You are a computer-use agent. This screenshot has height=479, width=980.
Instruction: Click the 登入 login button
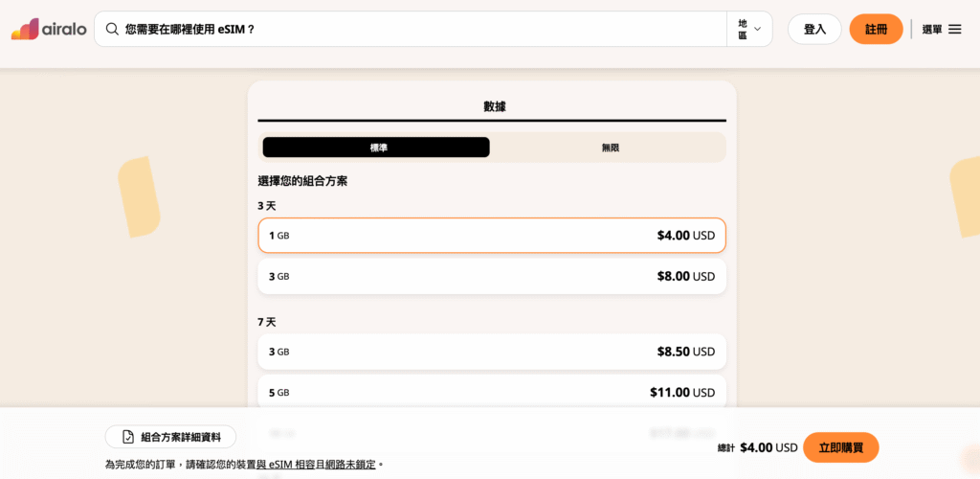(x=814, y=29)
